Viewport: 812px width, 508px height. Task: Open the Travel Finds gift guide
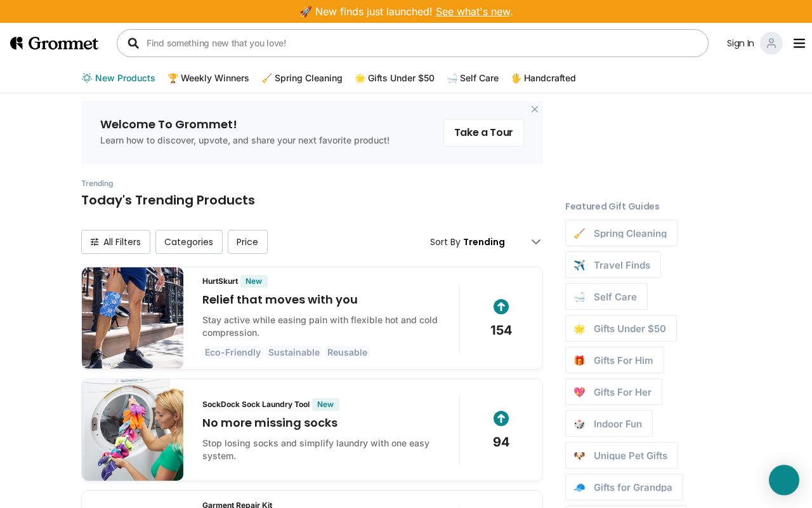613,265
